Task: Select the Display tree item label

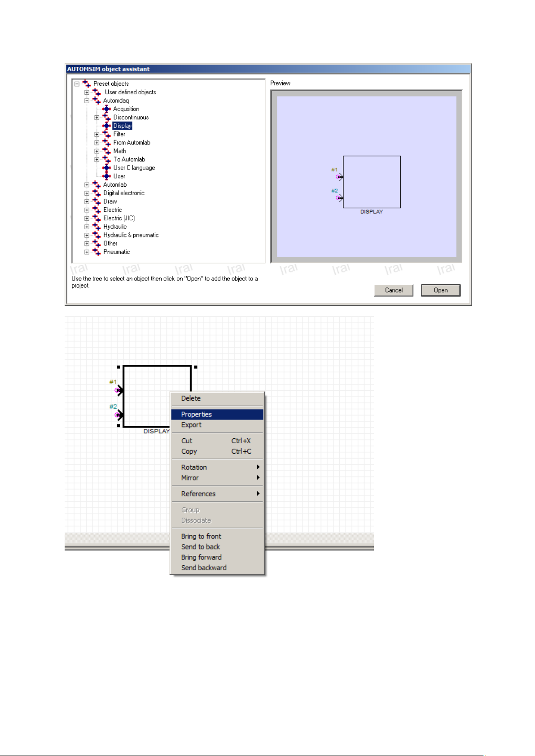Action: (122, 126)
